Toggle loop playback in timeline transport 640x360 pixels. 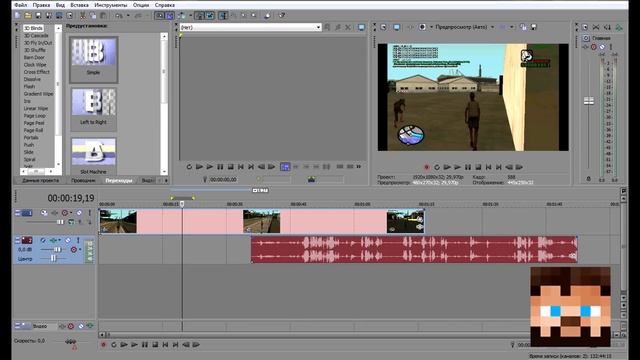tap(114, 344)
